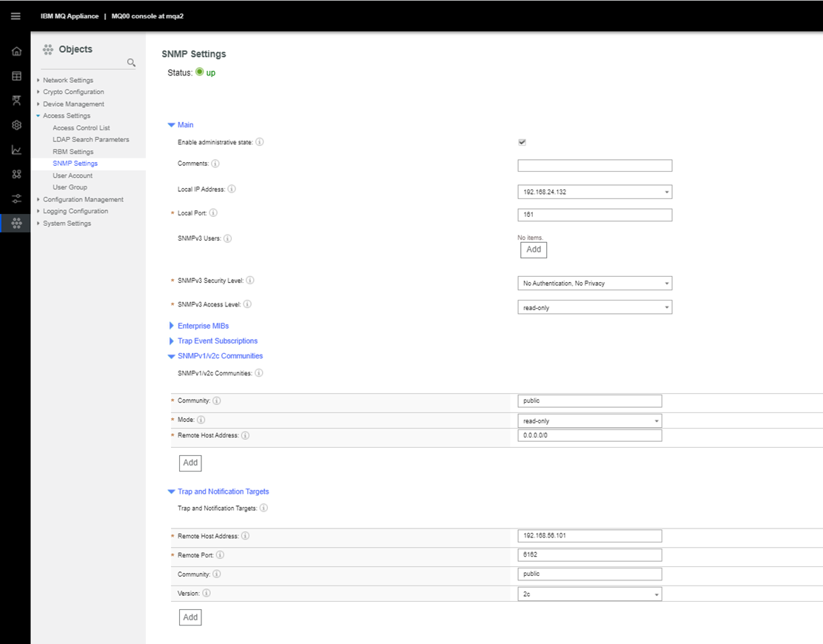
Task: Open RBM Settings item
Action: 73,152
